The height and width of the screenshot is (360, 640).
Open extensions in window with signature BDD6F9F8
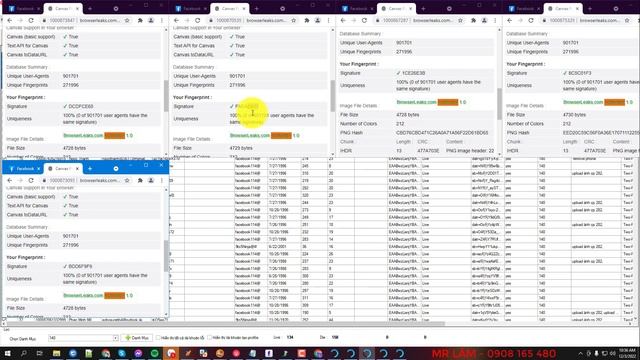pyautogui.click(x=140, y=180)
